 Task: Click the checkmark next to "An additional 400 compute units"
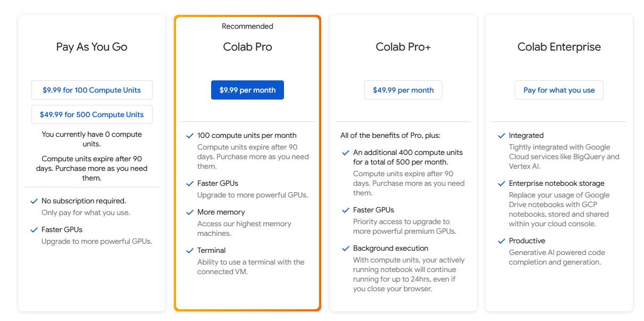coord(346,152)
